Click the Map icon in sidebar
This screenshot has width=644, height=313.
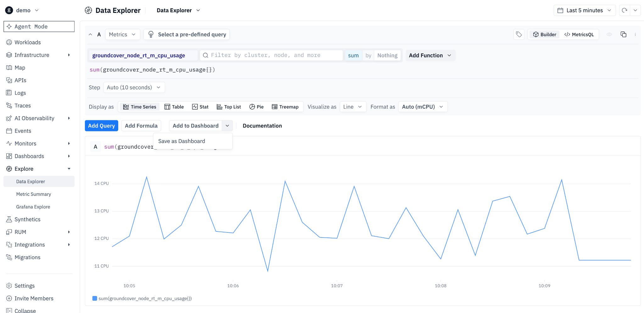(9, 68)
